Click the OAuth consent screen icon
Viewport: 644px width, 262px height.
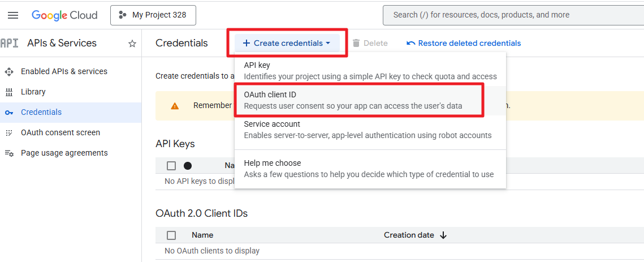pos(9,133)
